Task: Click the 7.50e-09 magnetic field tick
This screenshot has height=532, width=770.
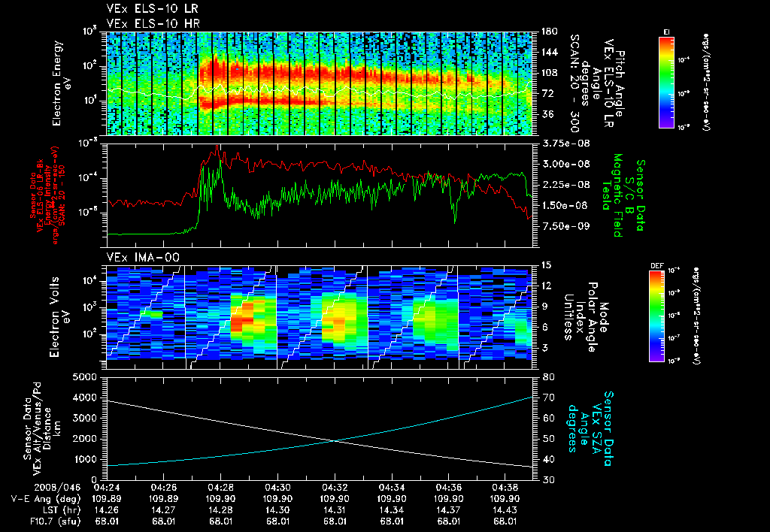Action: [566, 225]
